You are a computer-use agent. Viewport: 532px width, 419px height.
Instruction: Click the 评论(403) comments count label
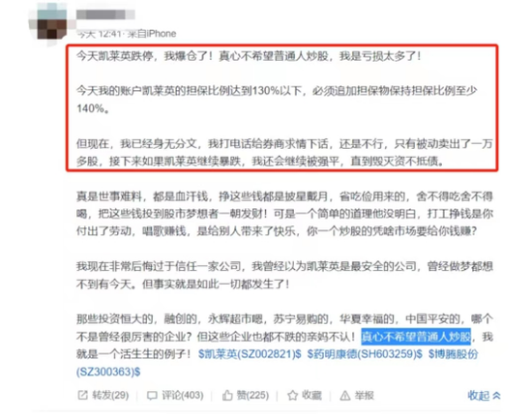[183, 395]
